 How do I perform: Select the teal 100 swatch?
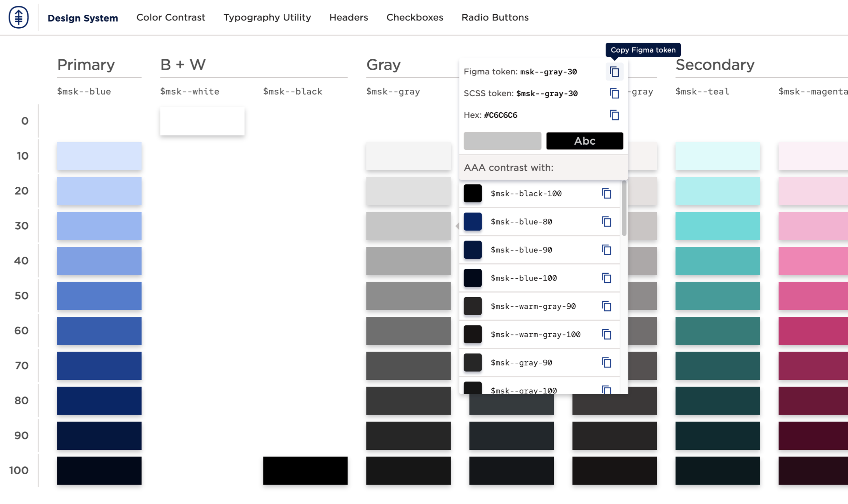718,471
